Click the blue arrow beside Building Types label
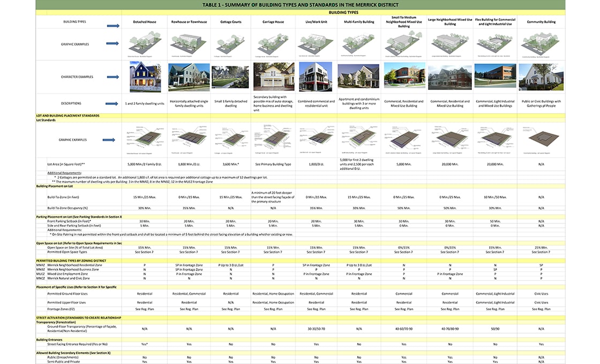 point(112,25)
